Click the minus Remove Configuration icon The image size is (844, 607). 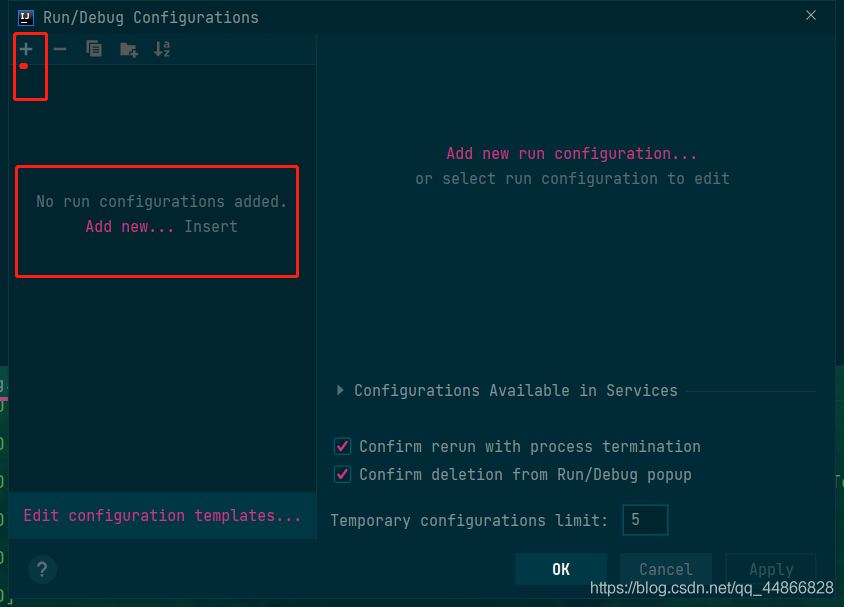pyautogui.click(x=60, y=49)
